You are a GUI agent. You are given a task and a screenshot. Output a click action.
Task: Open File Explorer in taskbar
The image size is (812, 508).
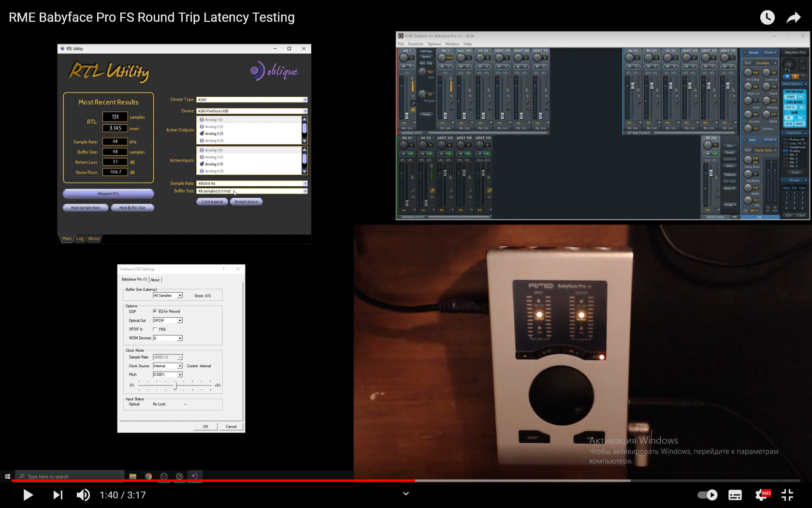click(x=133, y=477)
